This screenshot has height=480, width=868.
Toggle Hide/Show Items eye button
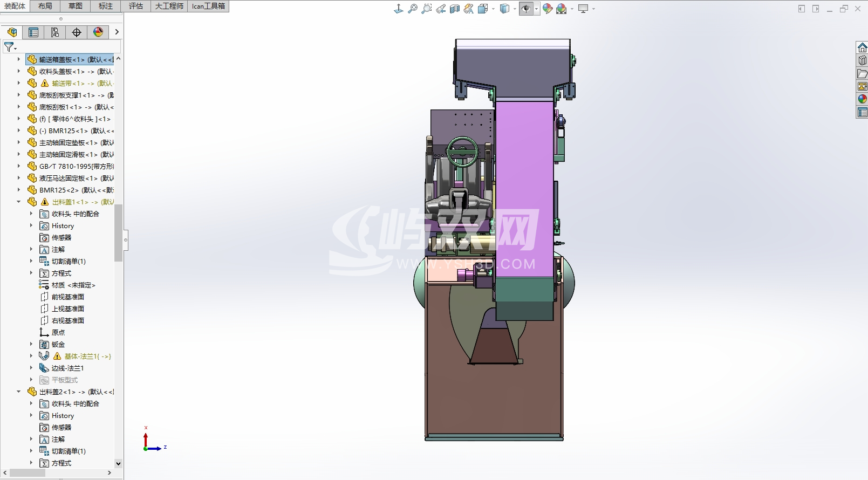[526, 9]
